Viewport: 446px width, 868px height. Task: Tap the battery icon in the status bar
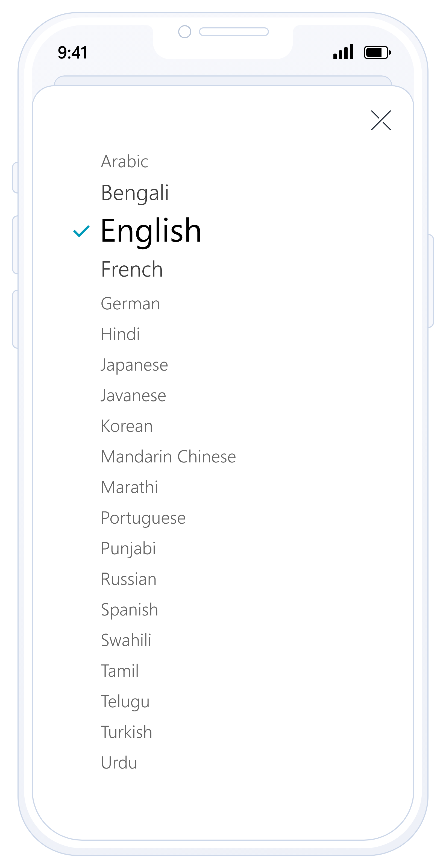click(377, 52)
